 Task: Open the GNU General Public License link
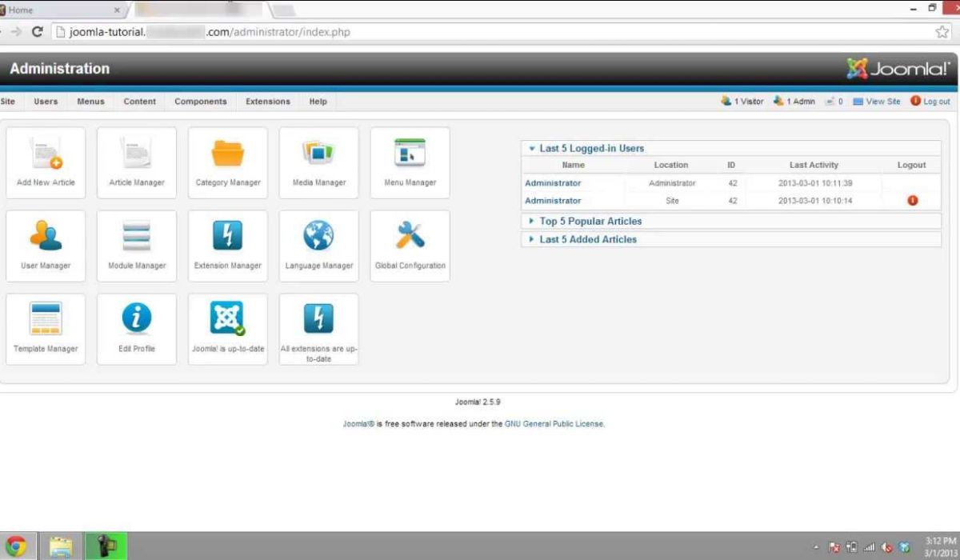[x=554, y=424]
